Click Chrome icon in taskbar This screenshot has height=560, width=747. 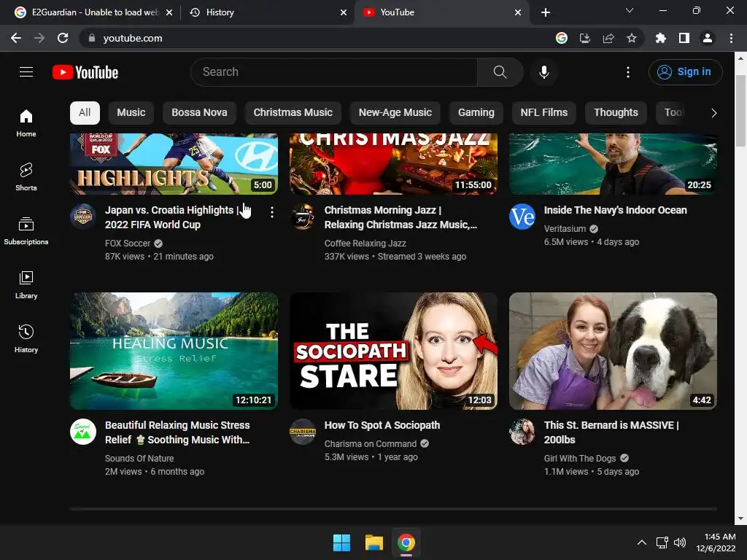(406, 542)
